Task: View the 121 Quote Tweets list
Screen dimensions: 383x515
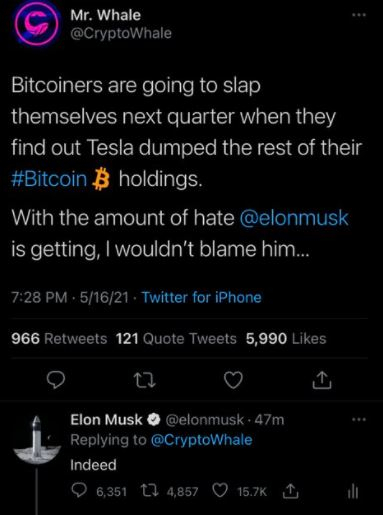Action: [176, 339]
